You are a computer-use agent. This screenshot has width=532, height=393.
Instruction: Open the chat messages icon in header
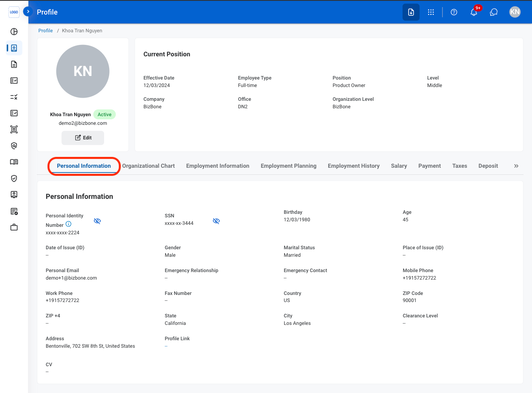click(x=494, y=12)
